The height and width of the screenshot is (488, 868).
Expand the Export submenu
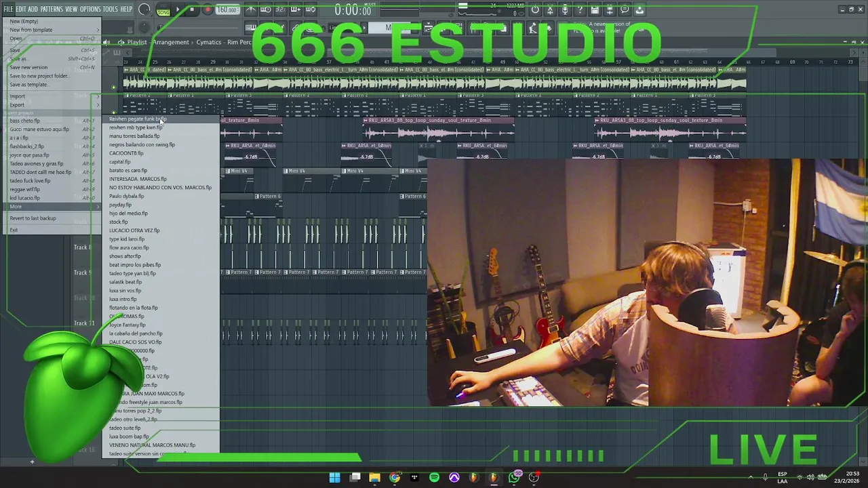click(x=52, y=105)
